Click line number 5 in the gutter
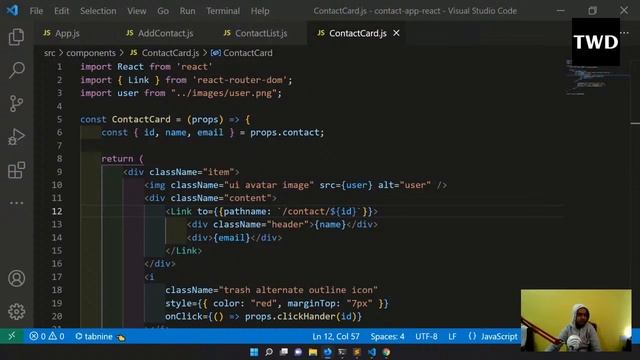 [x=60, y=119]
